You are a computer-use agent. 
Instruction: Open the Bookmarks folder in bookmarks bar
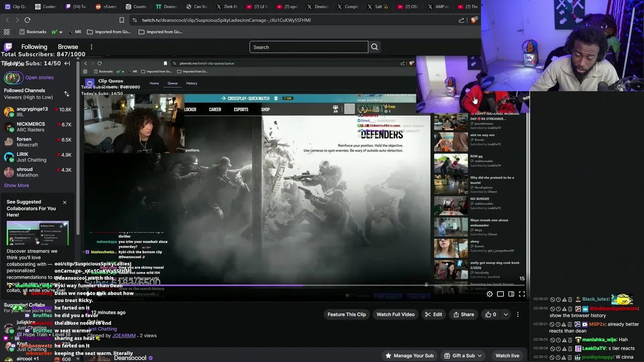(33, 32)
